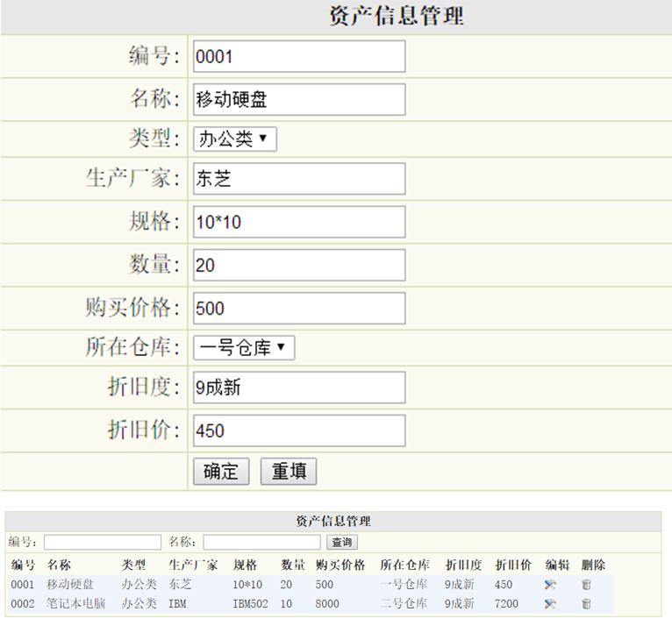The height and width of the screenshot is (619, 672).
Task: Delete the 笔记本电脑 asset row via trash icon
Action: click(x=586, y=604)
